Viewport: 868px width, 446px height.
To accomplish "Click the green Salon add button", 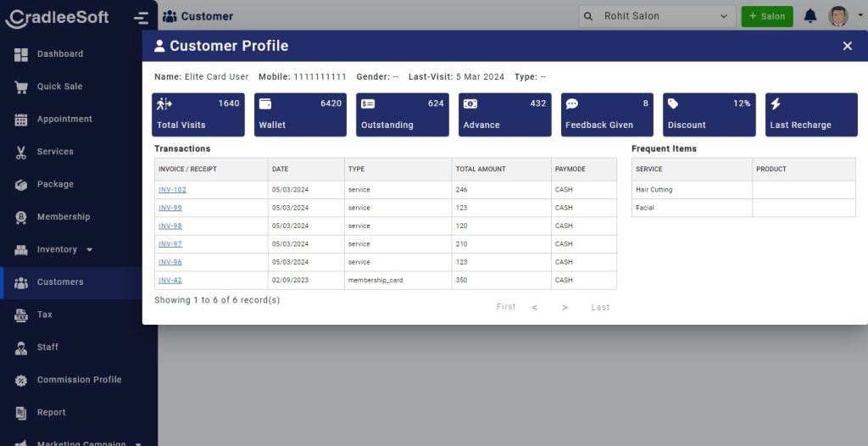I will point(766,16).
